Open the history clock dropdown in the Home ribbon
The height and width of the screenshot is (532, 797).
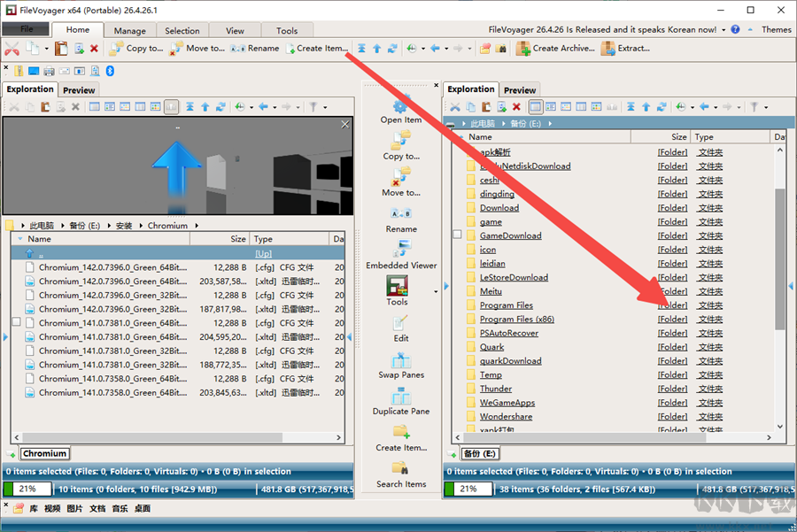click(x=423, y=49)
